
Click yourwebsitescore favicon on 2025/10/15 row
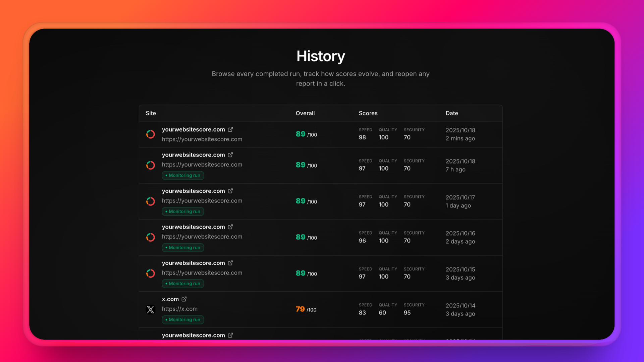click(151, 274)
